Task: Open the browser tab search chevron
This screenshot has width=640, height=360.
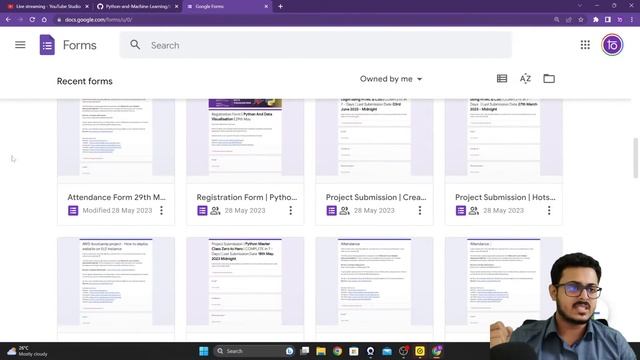Action: [x=580, y=6]
